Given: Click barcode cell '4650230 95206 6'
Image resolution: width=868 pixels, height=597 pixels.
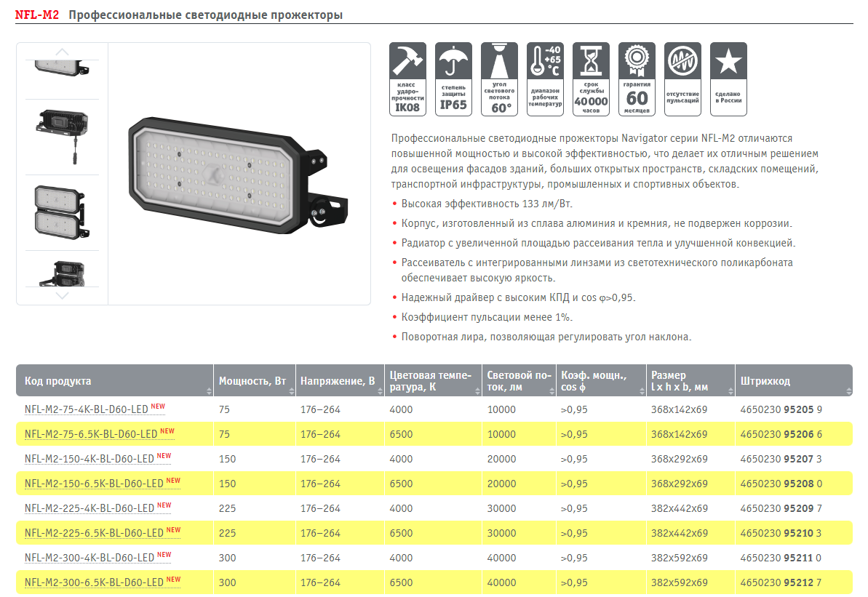Looking at the screenshot, I should [x=781, y=434].
